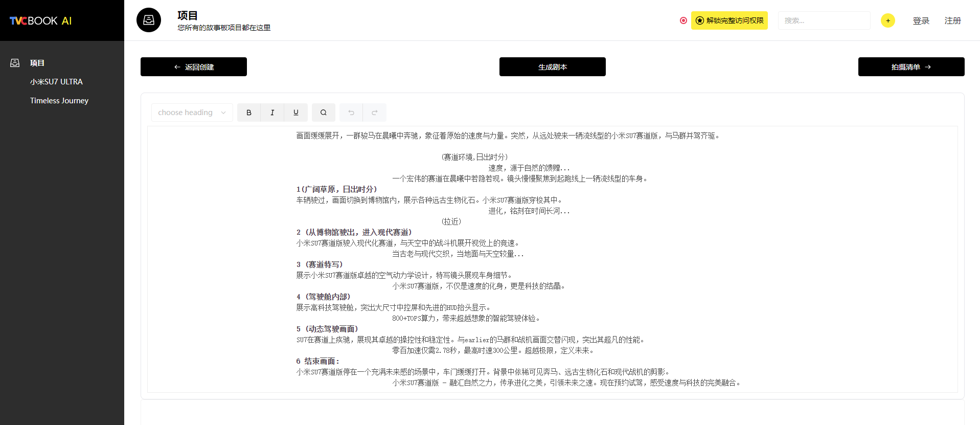Toggle underline formatting
The width and height of the screenshot is (980, 425).
296,113
